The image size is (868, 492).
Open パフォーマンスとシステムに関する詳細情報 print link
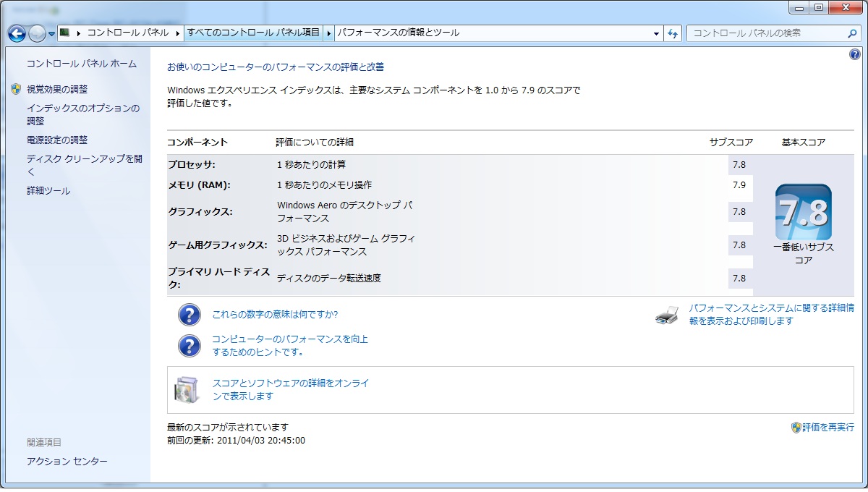pyautogui.click(x=772, y=314)
